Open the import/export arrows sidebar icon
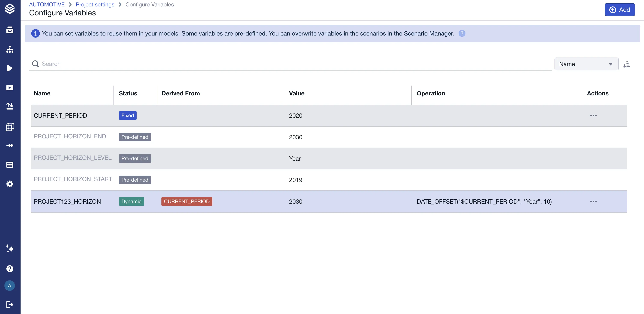This screenshot has height=314, width=644. [10, 106]
